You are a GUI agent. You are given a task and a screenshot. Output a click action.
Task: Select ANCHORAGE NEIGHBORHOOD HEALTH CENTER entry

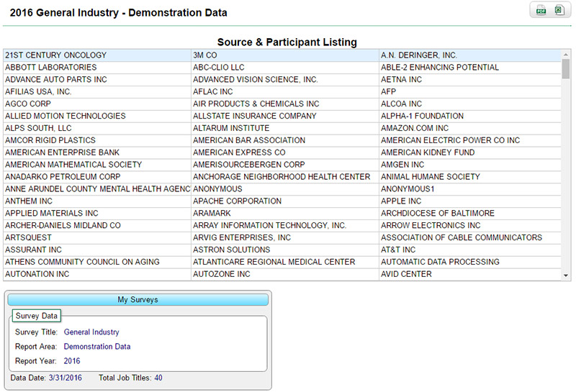point(285,176)
